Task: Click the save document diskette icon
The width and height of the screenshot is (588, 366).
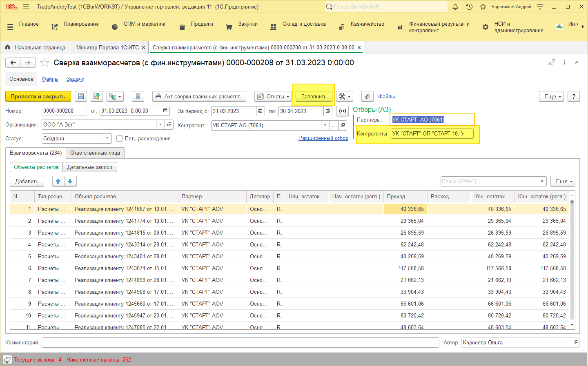Action: coord(81,96)
